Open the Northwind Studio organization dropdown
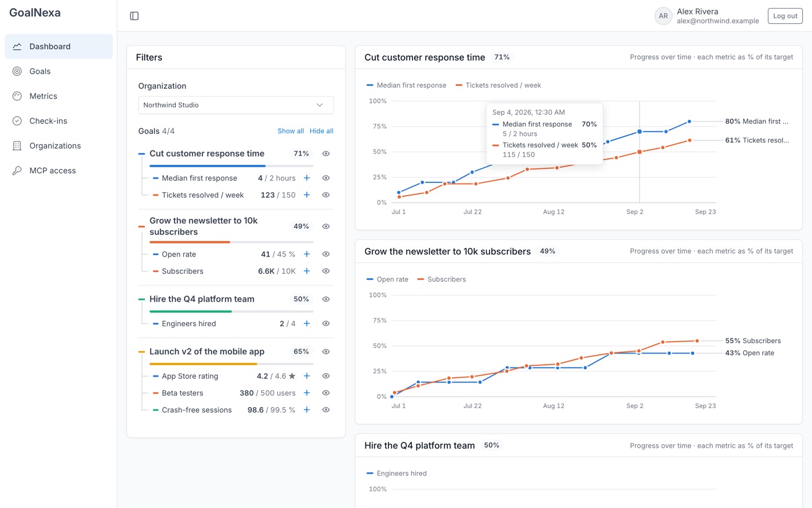The image size is (812, 508). coord(236,105)
